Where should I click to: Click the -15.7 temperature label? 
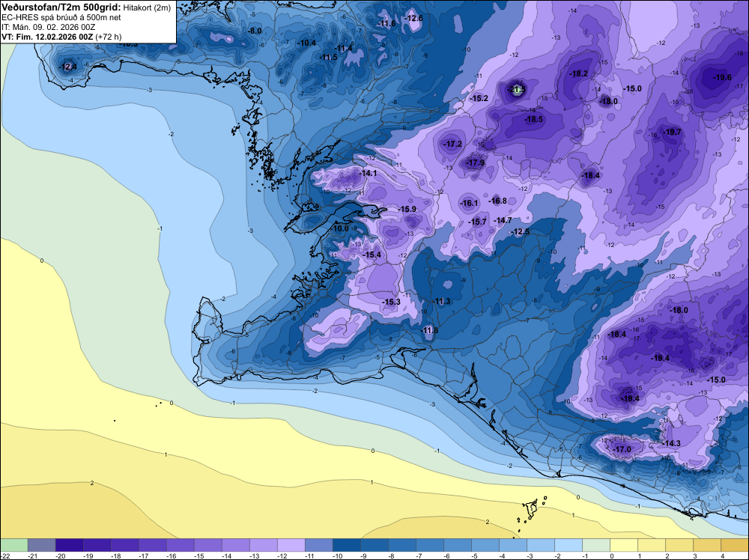click(477, 222)
